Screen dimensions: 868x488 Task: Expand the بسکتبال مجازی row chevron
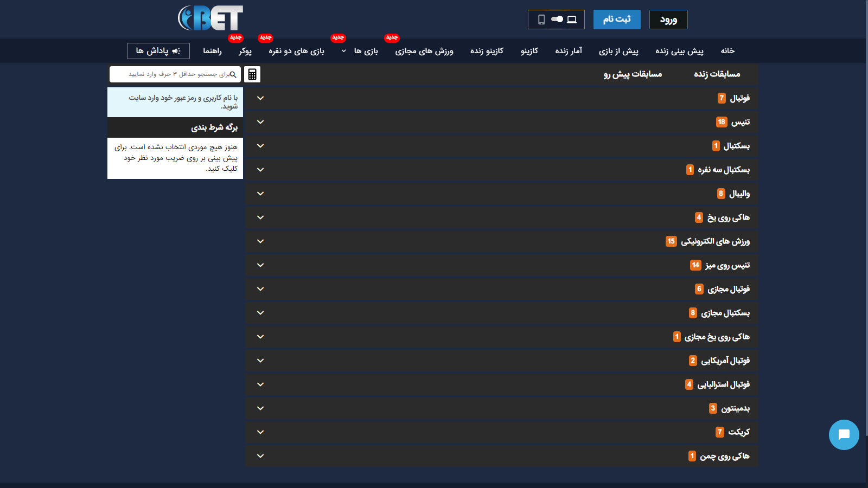[x=260, y=313]
